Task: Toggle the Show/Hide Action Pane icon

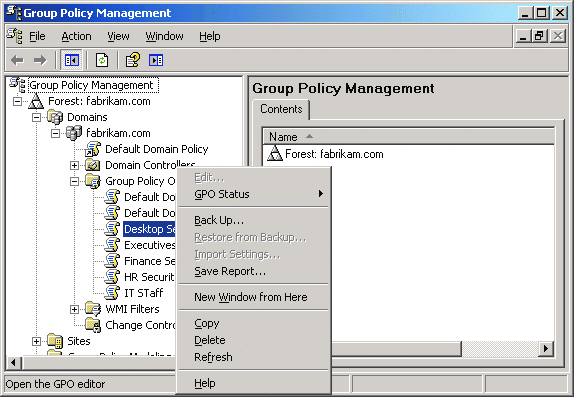Action: 156,60
